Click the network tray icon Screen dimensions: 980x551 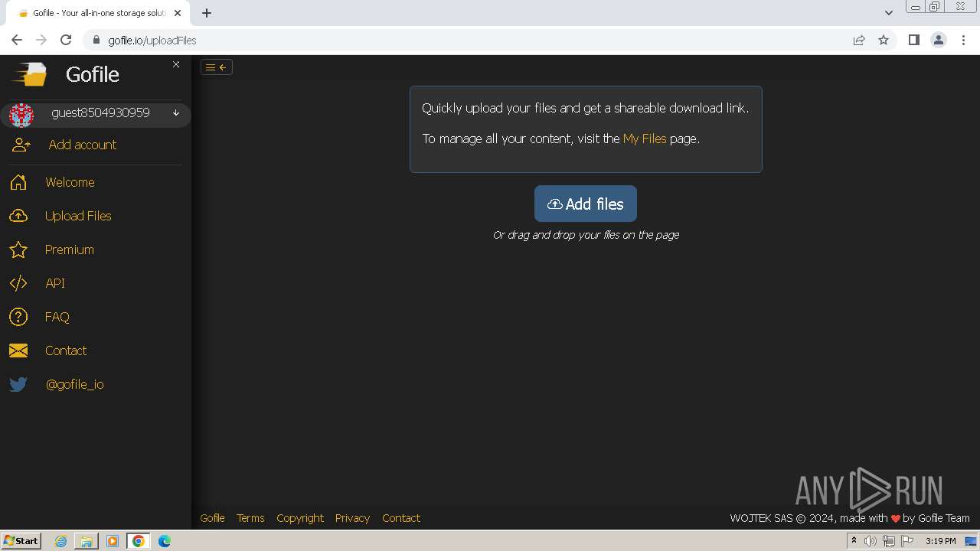pyautogui.click(x=889, y=541)
